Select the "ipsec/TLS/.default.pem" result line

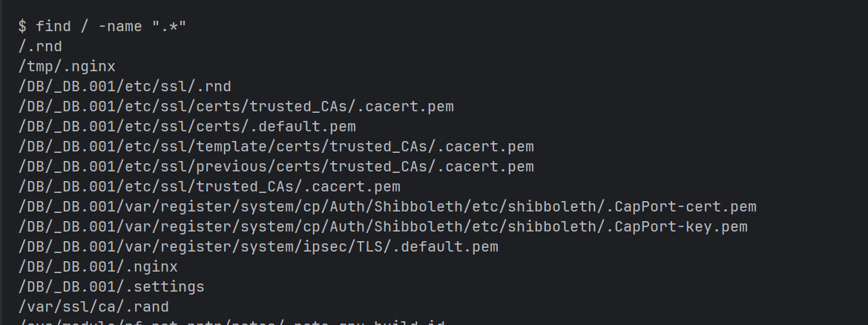(258, 247)
